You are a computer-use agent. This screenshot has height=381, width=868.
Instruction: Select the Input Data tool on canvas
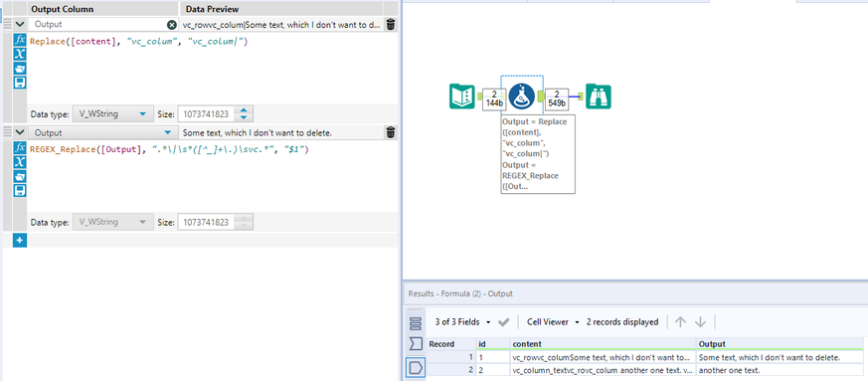click(x=461, y=96)
